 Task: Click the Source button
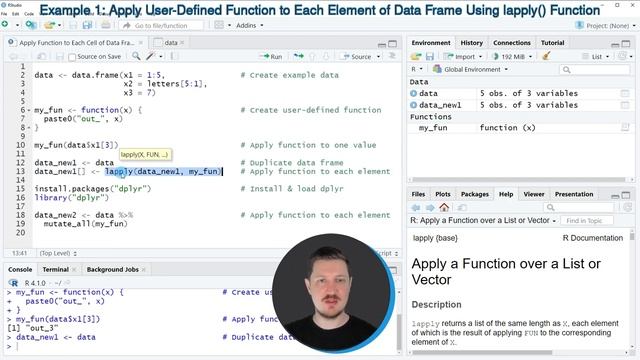coord(357,56)
